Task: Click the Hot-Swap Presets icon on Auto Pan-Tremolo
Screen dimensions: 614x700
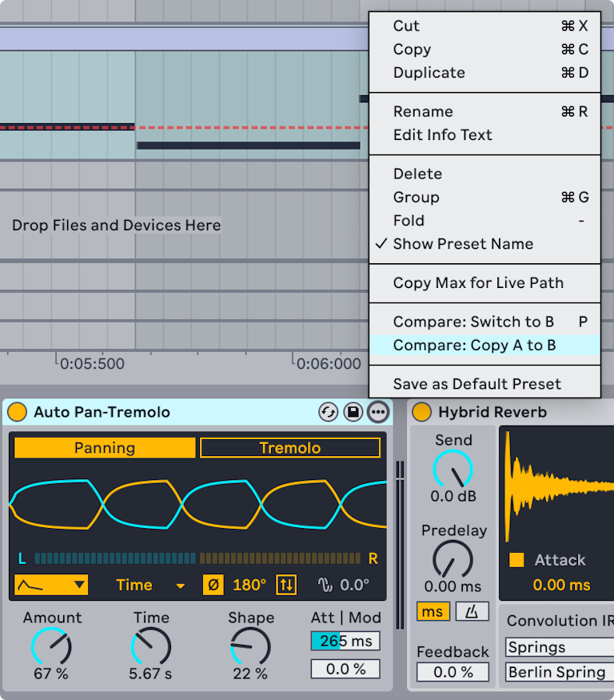Action: click(x=328, y=412)
